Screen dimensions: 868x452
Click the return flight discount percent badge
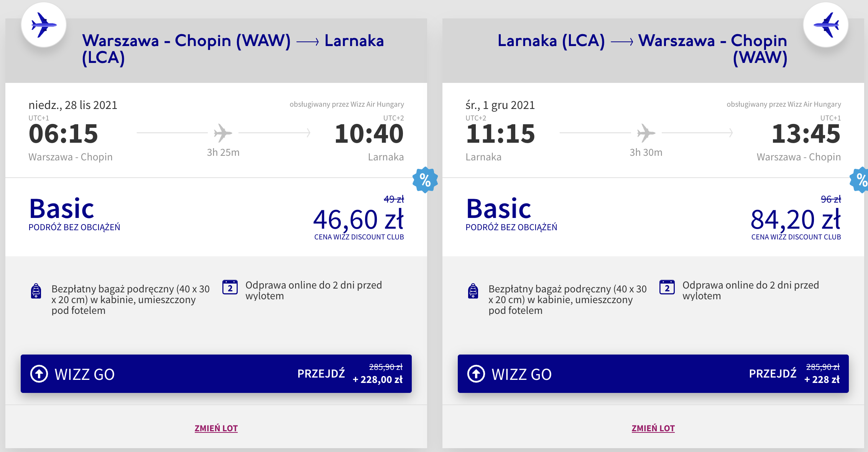pos(860,180)
